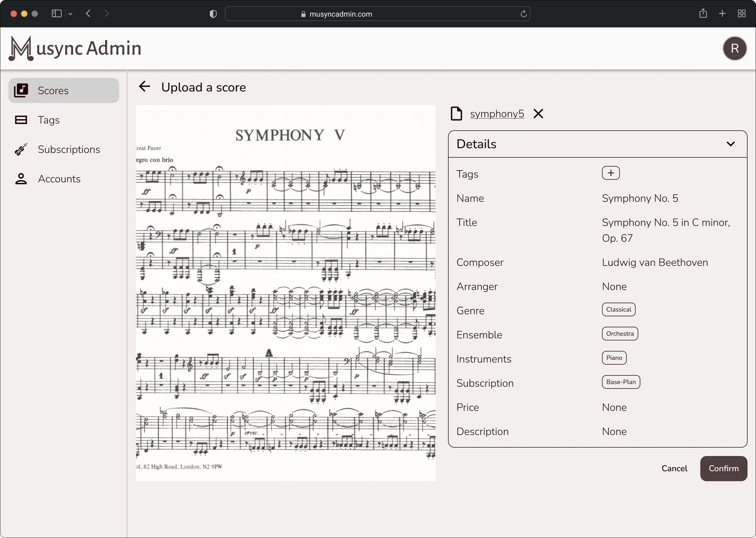The image size is (756, 538).
Task: Open a new browser tab
Action: [x=722, y=14]
